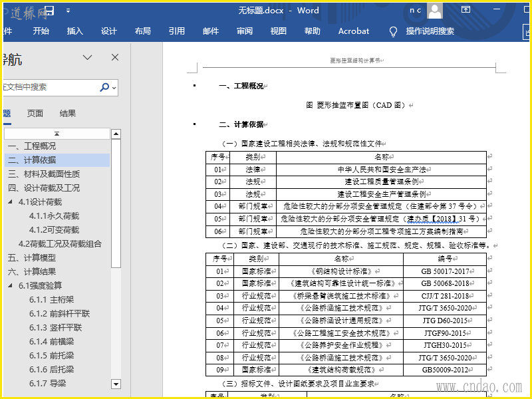Open Ribbon Display Options icon
Image resolution: width=532 pixels, height=399 pixels.
point(465,11)
